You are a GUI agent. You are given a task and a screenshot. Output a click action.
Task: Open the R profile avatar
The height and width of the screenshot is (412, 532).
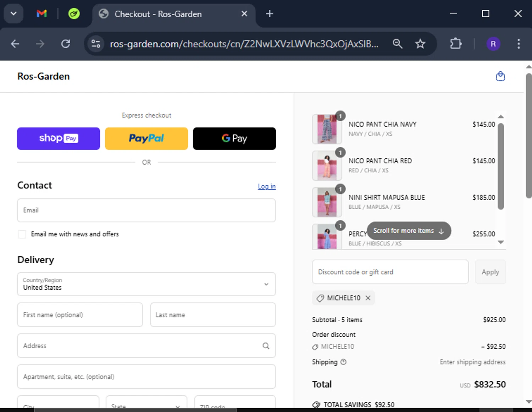pos(493,44)
